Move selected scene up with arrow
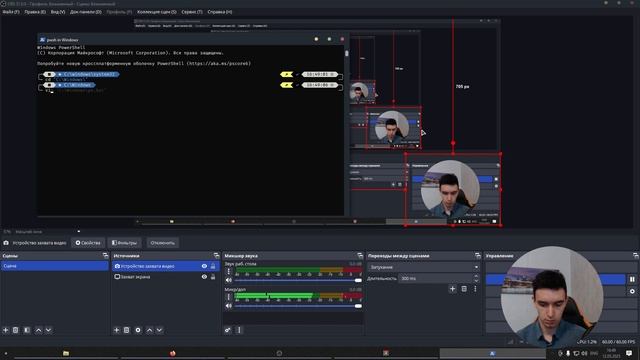Image resolution: width=640 pixels, height=360 pixels. [x=38, y=330]
